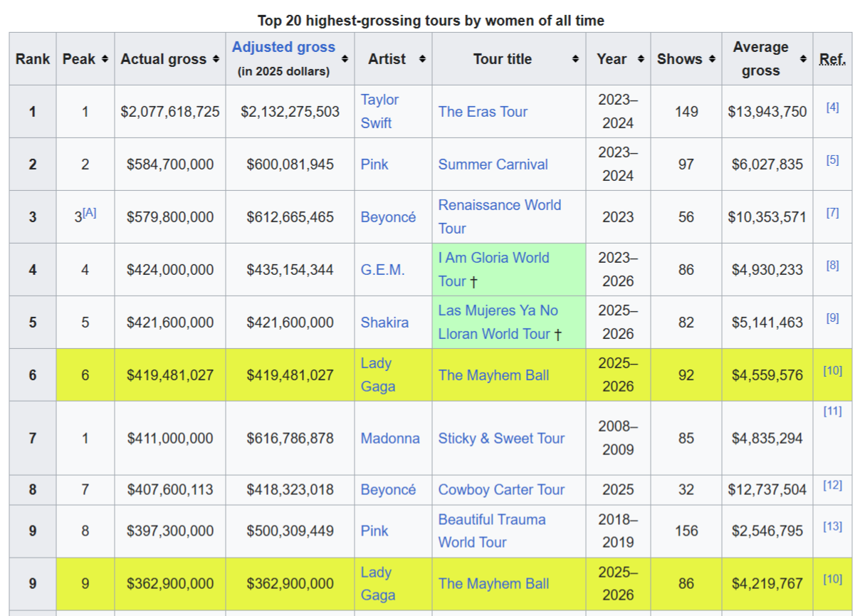
Task: Open Adjusted gross header link
Action: point(283,47)
